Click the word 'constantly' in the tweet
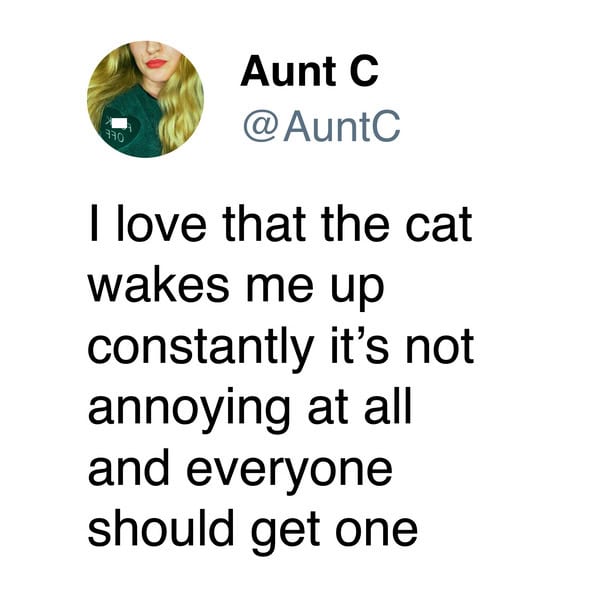599x599 pixels. coord(201,348)
